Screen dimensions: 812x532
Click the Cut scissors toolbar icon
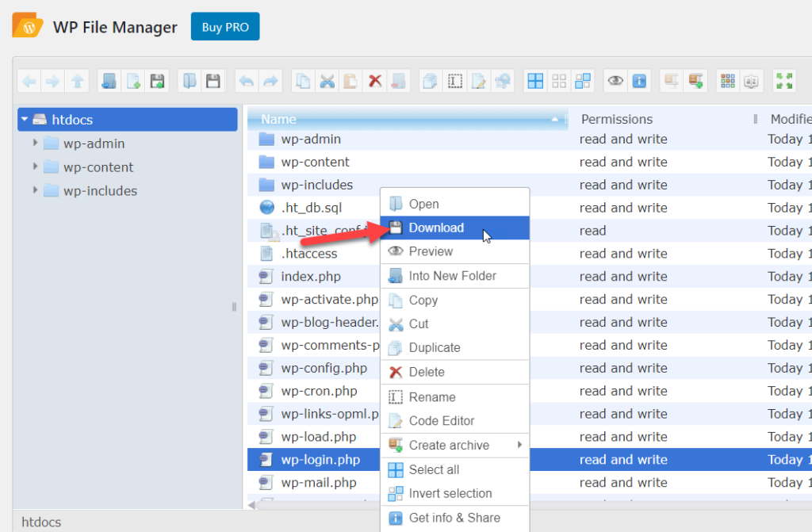327,82
